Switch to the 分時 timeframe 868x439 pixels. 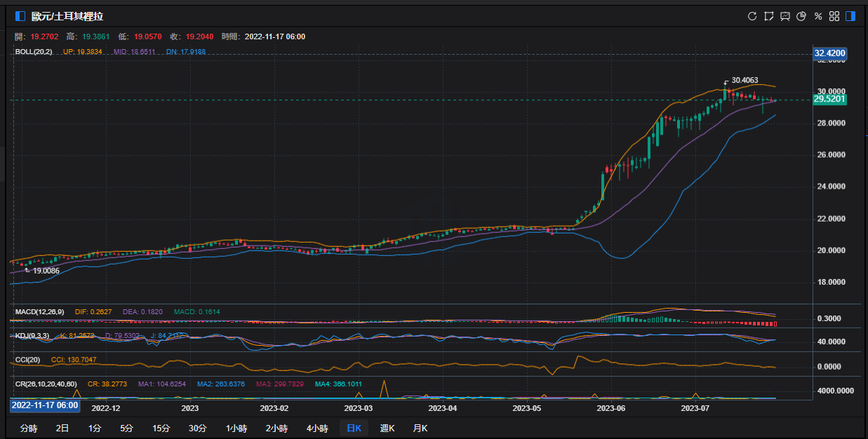[29, 428]
